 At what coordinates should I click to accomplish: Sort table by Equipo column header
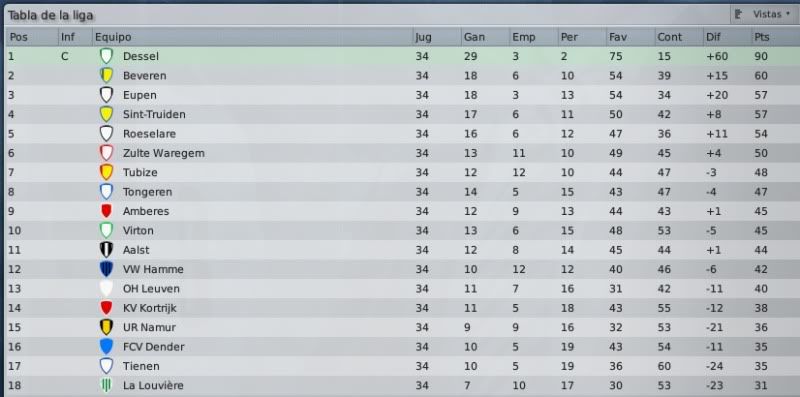(x=252, y=37)
